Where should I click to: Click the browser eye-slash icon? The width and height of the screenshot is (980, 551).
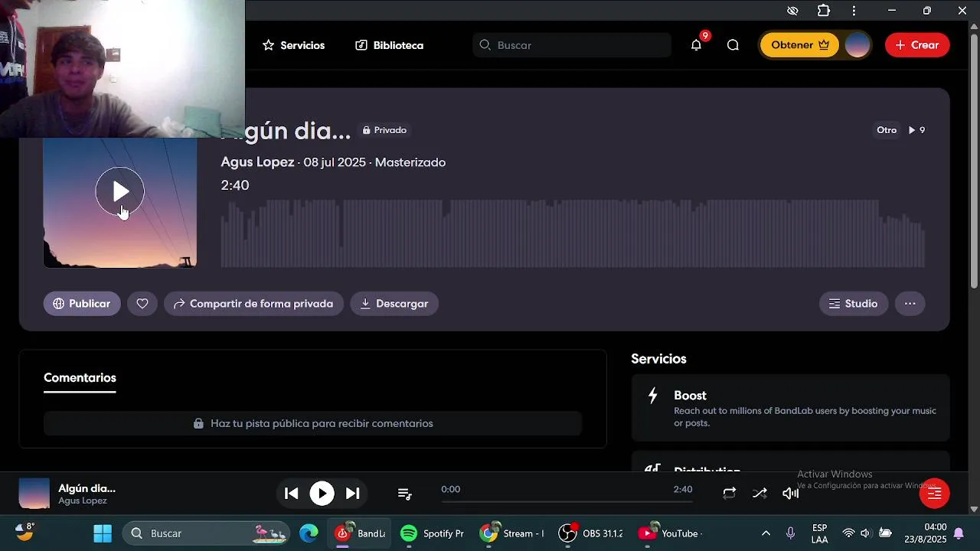coord(792,11)
